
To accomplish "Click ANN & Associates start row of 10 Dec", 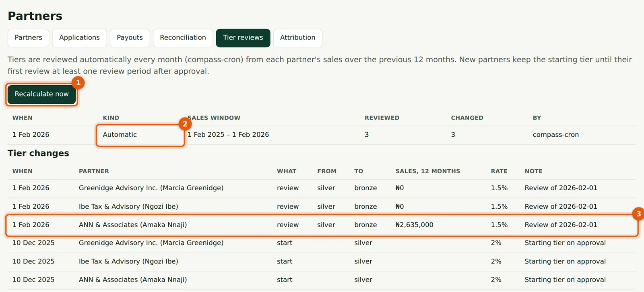I will pos(322,280).
